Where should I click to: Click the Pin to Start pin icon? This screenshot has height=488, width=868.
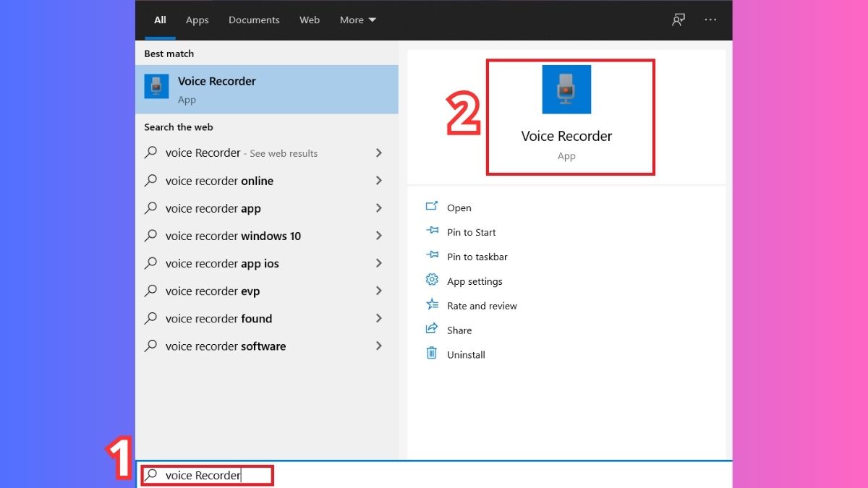[432, 231]
